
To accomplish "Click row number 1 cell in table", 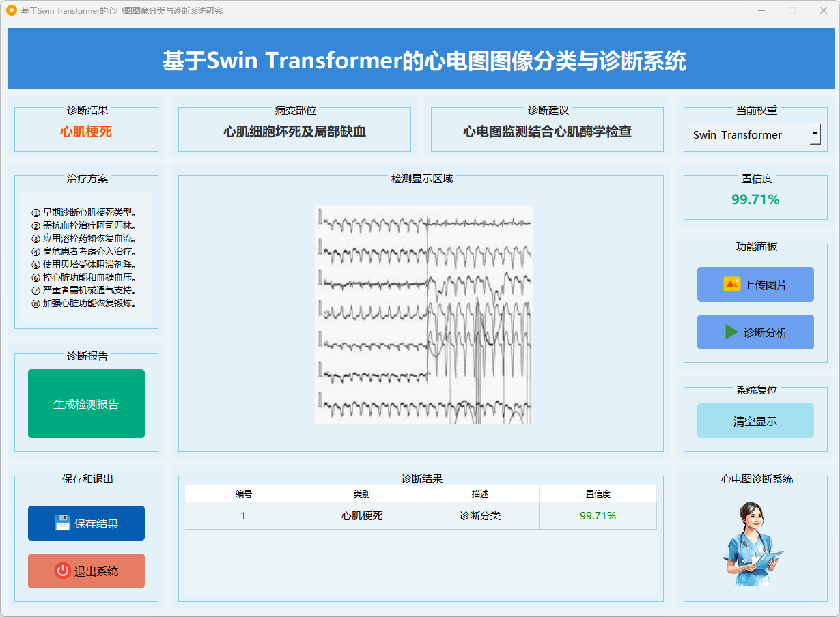I will tap(244, 516).
